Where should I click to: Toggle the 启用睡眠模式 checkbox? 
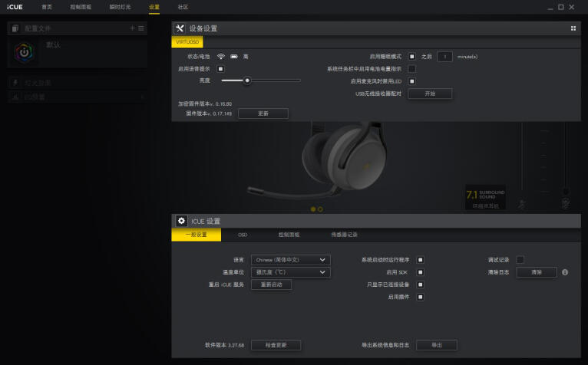click(x=411, y=56)
